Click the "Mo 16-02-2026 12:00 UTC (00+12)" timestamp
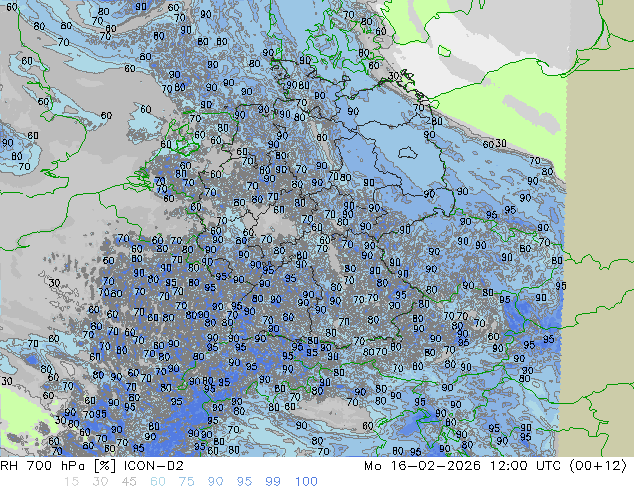This screenshot has height=490, width=634. click(x=495, y=466)
